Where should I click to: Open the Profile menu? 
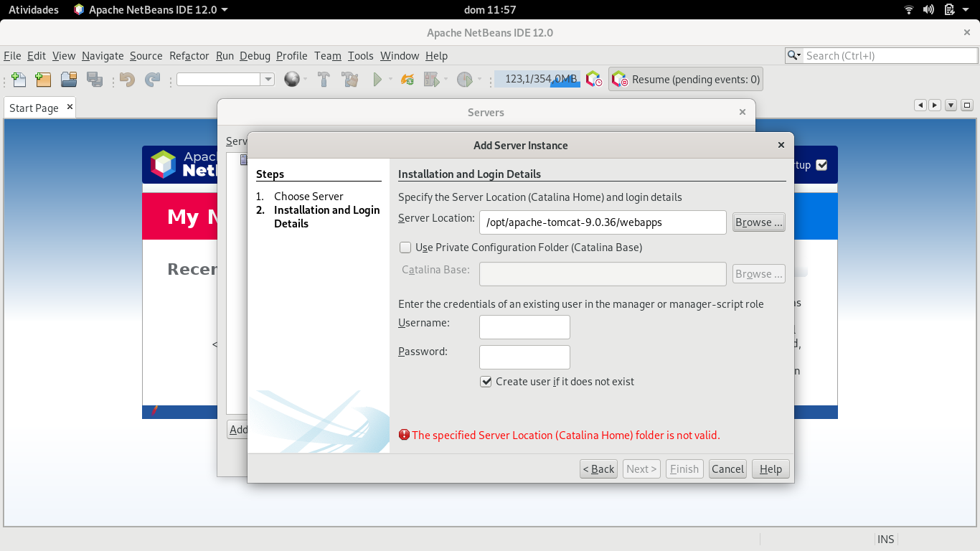(292, 56)
